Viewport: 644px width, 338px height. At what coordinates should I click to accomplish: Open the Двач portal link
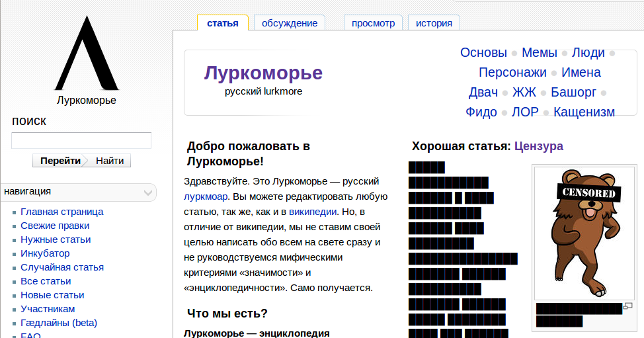[x=483, y=93]
